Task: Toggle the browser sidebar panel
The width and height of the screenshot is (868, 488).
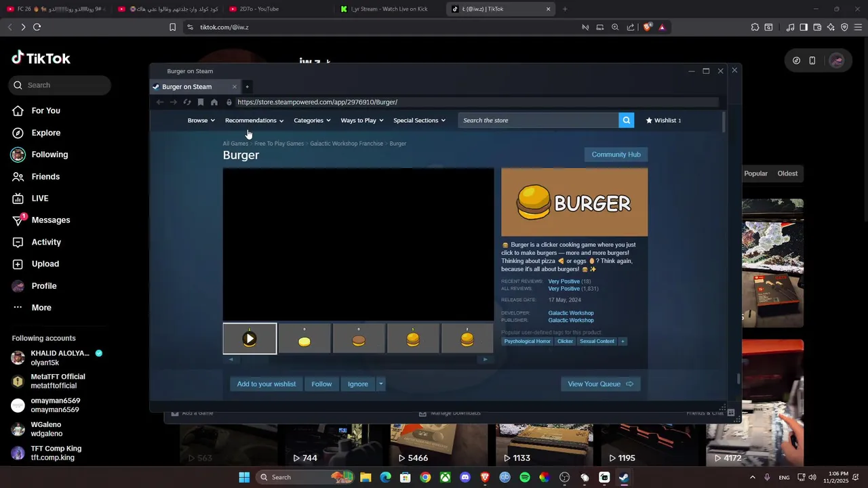Action: (x=804, y=27)
